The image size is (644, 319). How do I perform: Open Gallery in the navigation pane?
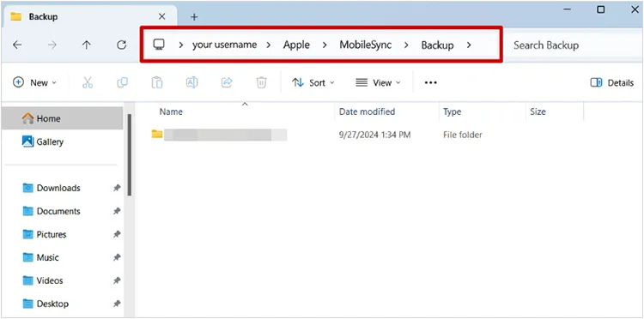[x=62, y=141]
